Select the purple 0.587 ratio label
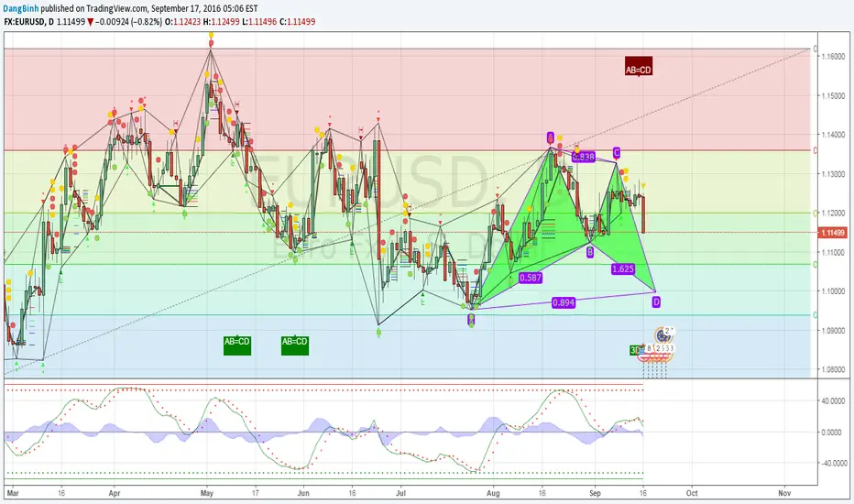The height and width of the screenshot is (504, 854). pyautogui.click(x=531, y=278)
